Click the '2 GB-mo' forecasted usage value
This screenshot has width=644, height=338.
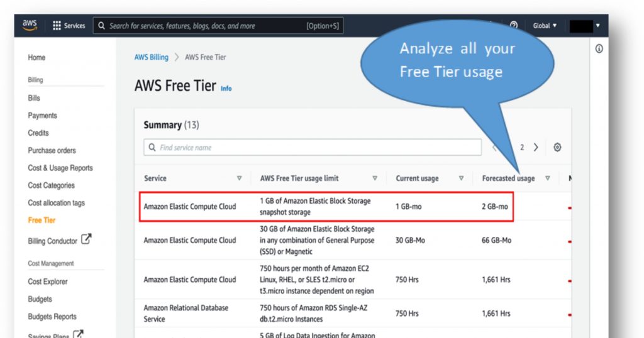click(x=495, y=206)
